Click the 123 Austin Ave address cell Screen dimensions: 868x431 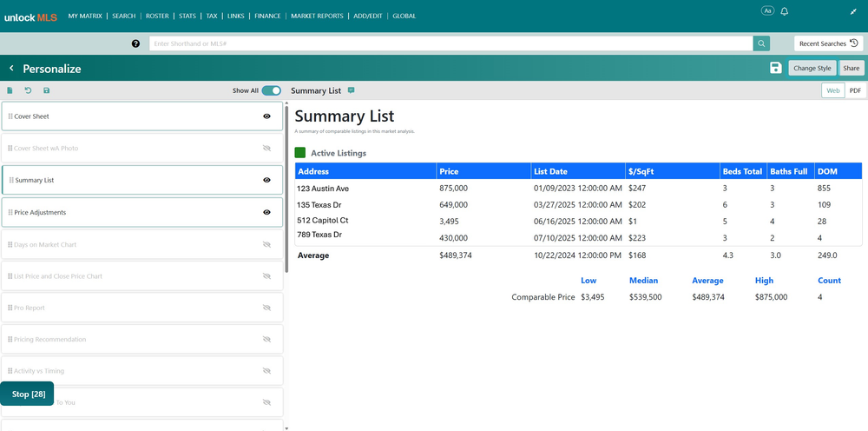point(323,189)
